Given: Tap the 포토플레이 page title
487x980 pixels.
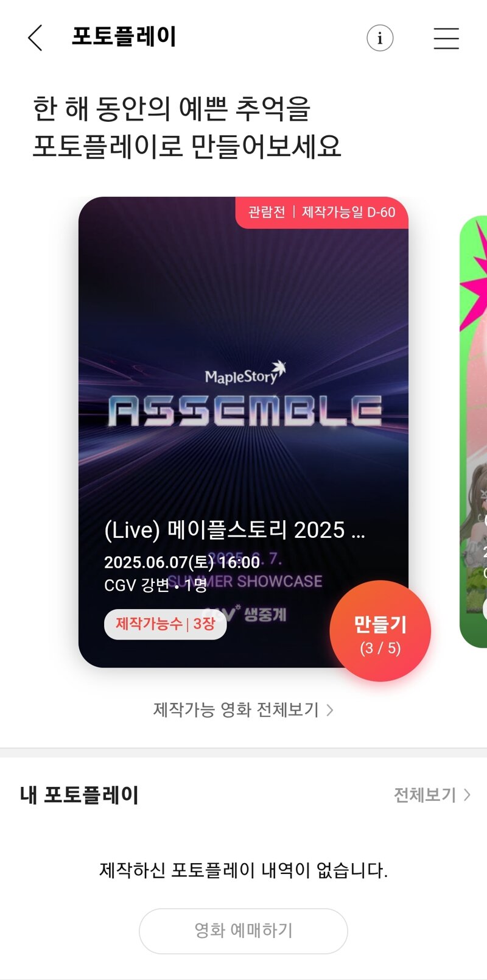Looking at the screenshot, I should pos(124,37).
